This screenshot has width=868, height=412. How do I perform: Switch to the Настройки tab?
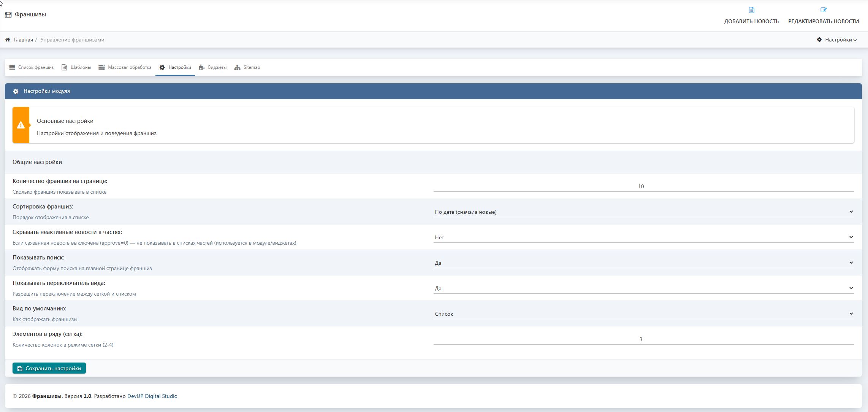point(175,67)
